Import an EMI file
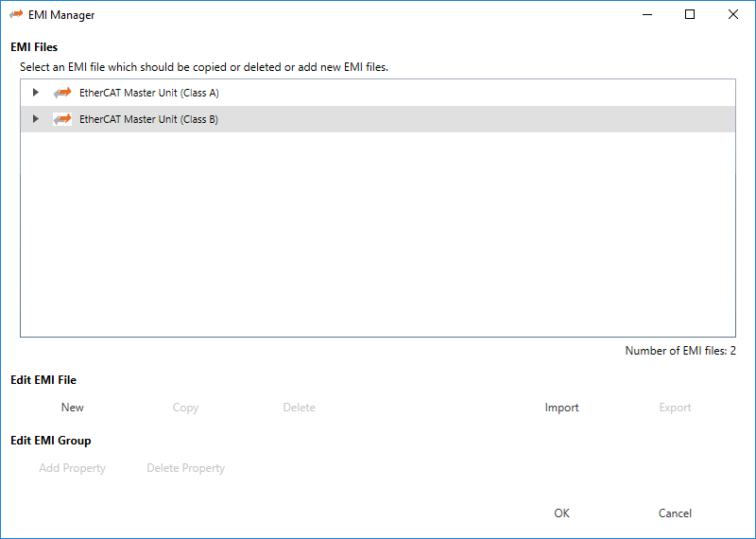Viewport: 756px width, 539px height. (561, 408)
